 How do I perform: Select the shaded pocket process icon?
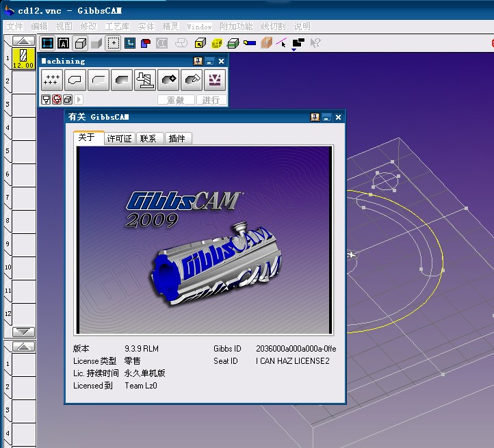point(122,80)
